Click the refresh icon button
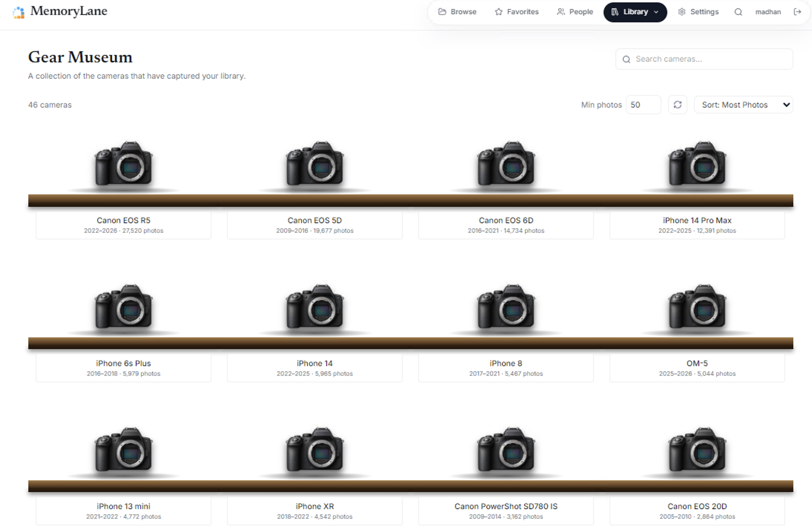The width and height of the screenshot is (812, 530). tap(677, 105)
